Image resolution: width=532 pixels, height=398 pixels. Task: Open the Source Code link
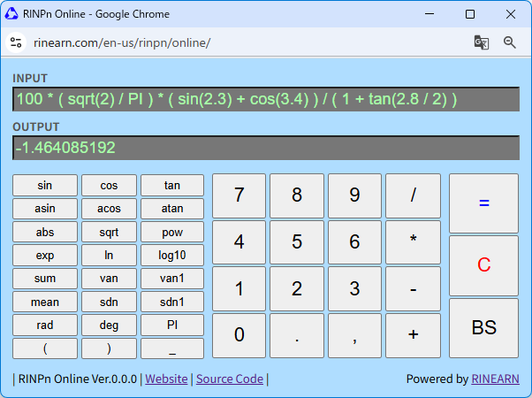pyautogui.click(x=230, y=379)
